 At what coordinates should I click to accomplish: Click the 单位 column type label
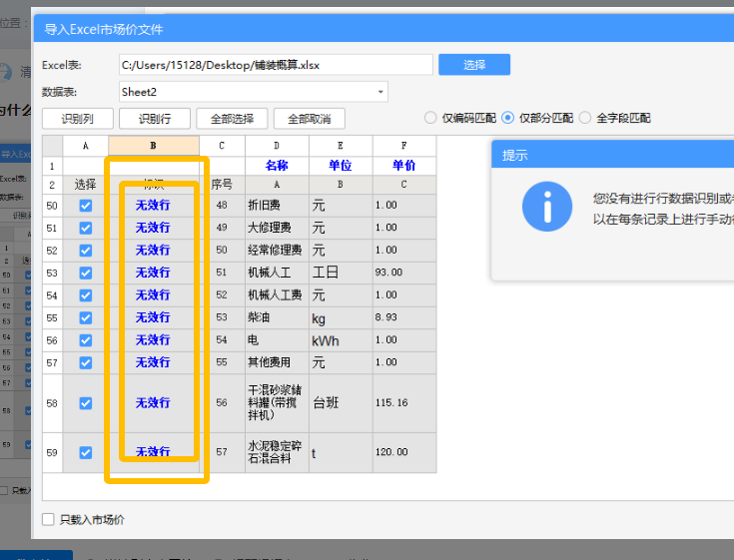pyautogui.click(x=341, y=165)
